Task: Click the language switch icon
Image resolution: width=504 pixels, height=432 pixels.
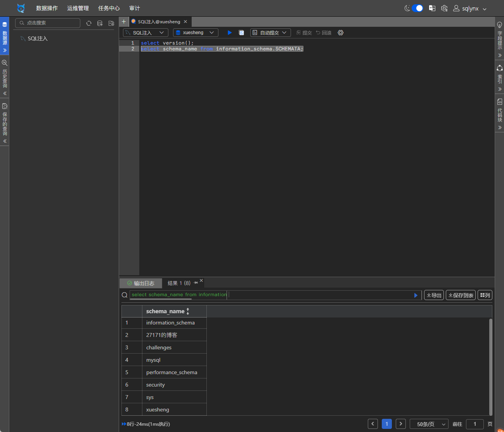Action: tap(432, 8)
